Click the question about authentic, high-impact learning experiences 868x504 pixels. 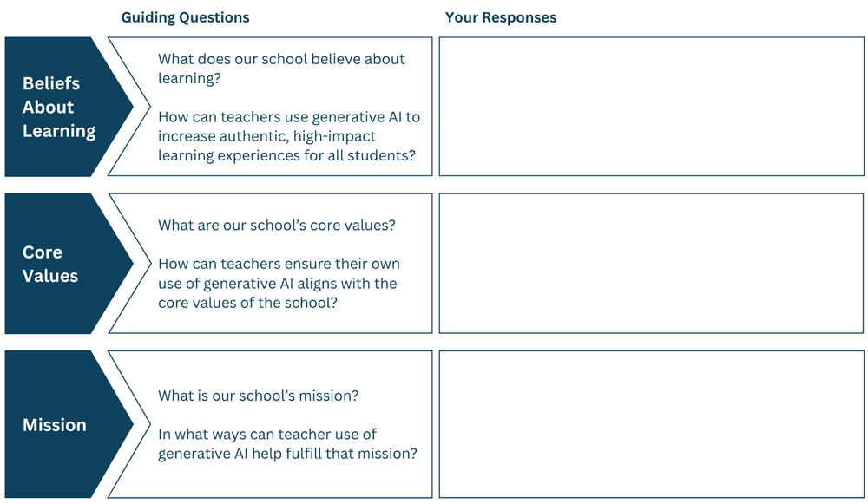coord(289,136)
